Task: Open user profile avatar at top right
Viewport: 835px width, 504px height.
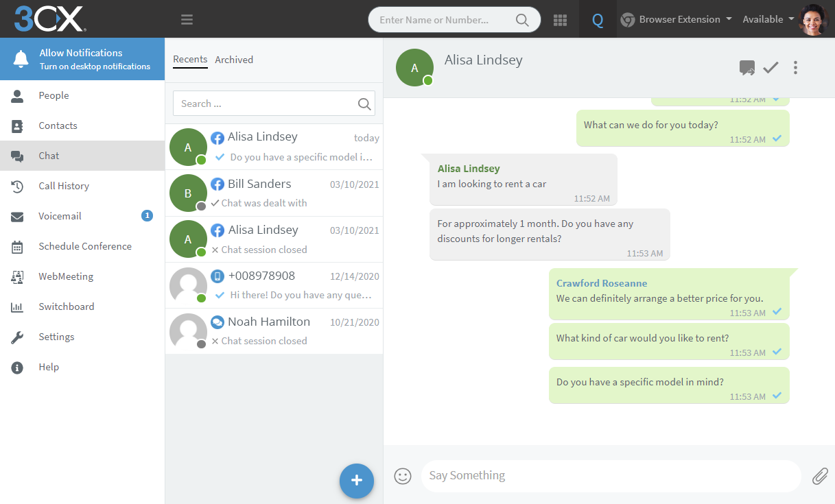Action: tap(814, 19)
